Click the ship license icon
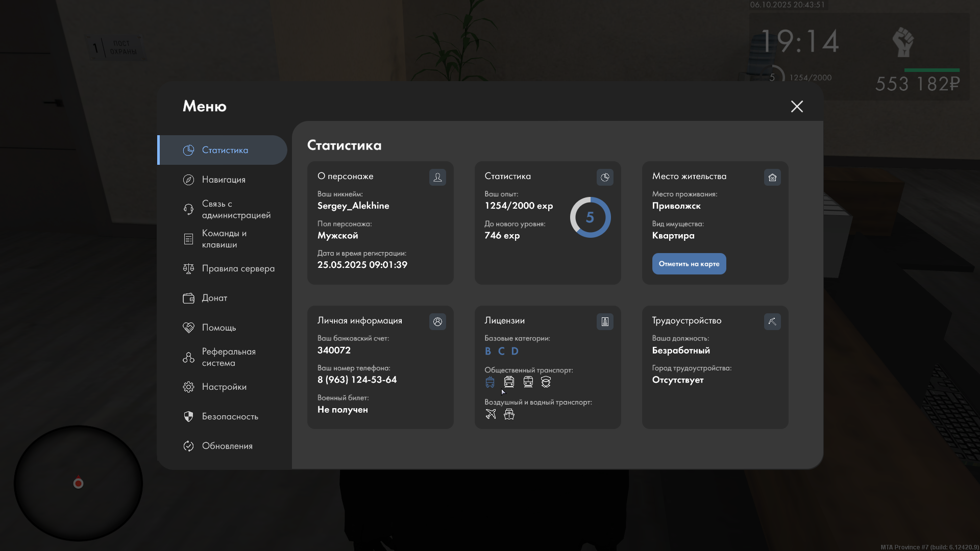The image size is (980, 551). (x=509, y=414)
